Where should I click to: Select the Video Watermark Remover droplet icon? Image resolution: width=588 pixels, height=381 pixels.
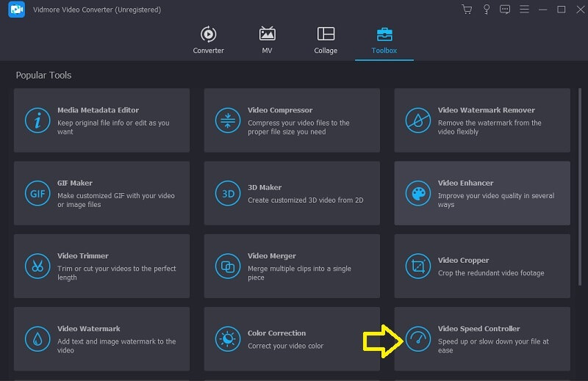click(418, 120)
